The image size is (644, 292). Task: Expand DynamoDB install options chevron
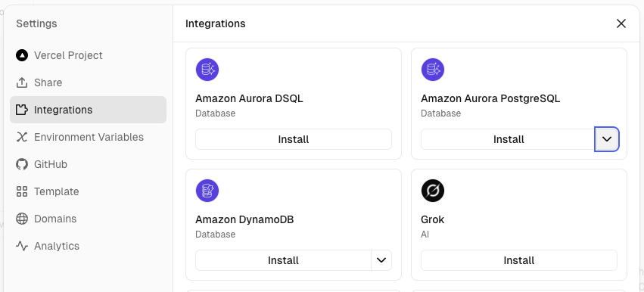[381, 260]
